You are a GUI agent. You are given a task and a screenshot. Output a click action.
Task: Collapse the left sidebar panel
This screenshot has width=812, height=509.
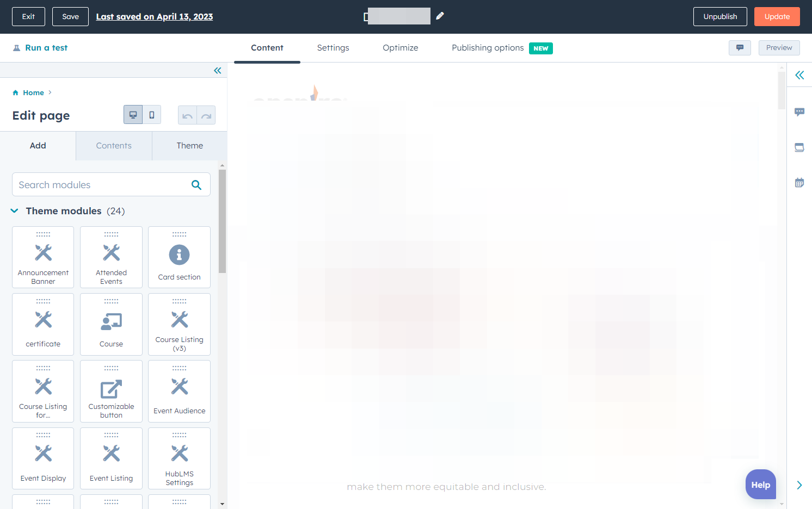[x=218, y=71]
